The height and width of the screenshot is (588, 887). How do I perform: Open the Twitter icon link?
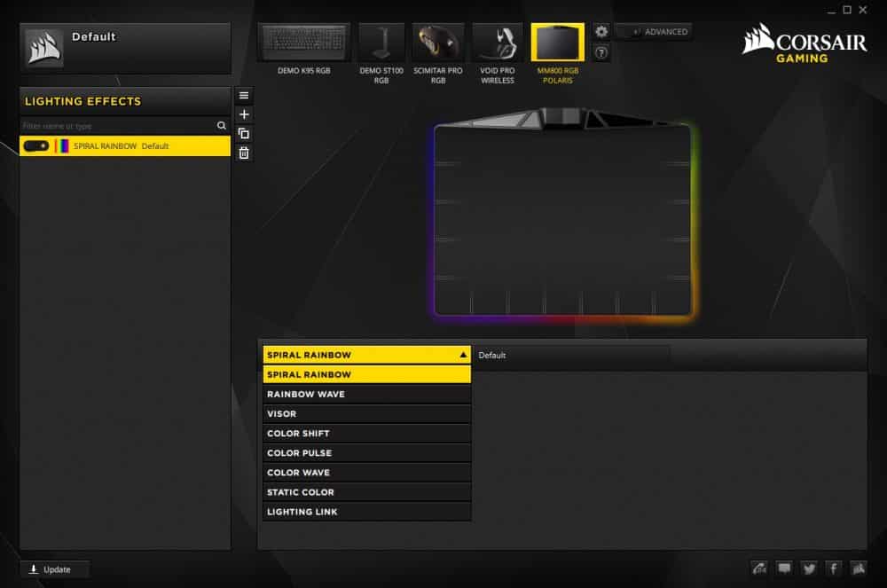[x=809, y=568]
